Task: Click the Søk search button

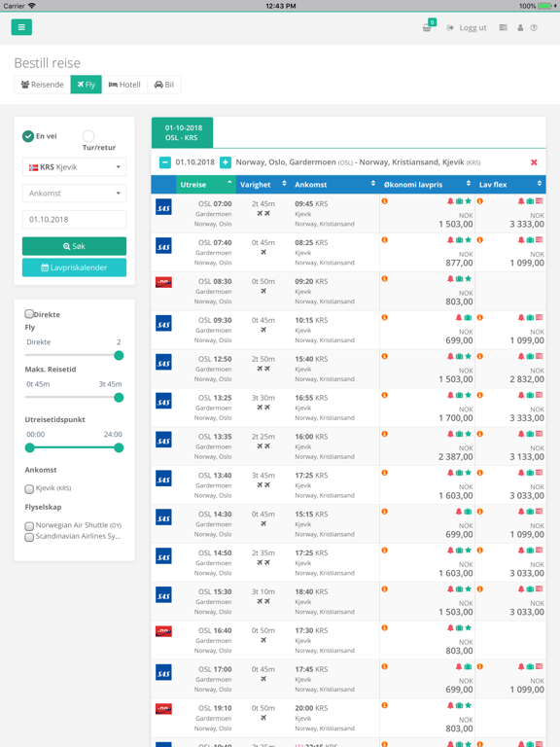Action: 74,246
